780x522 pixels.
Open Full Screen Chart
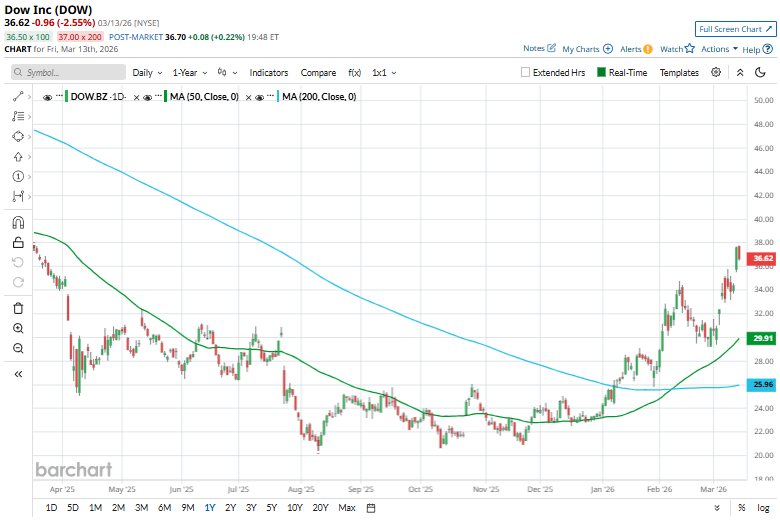(x=735, y=29)
